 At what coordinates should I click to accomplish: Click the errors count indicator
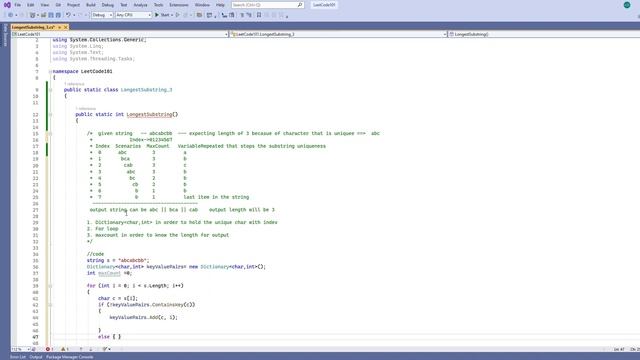[x=49, y=349]
